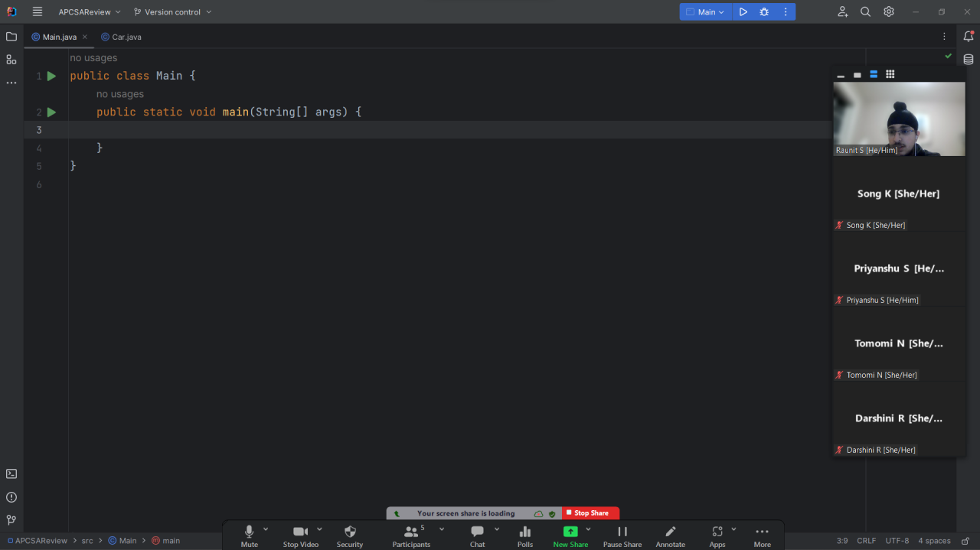The image size is (980, 550).
Task: Toggle Stop Video in Zoom toolbar
Action: pyautogui.click(x=300, y=535)
